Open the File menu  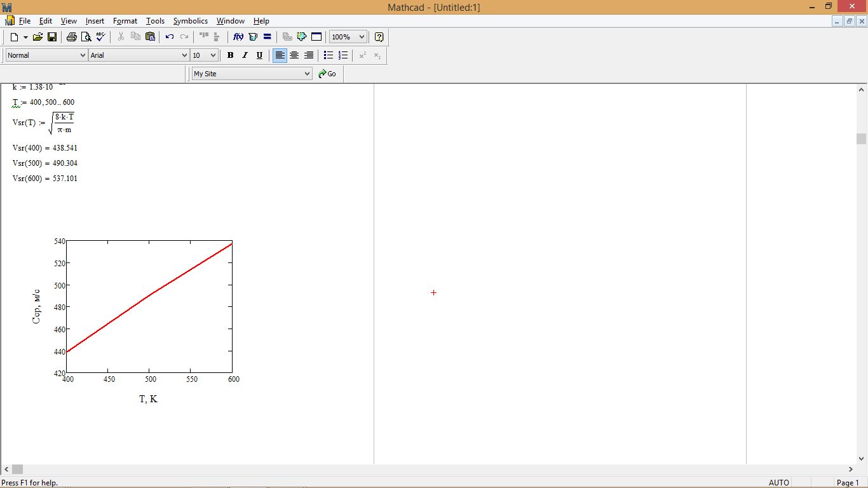pyautogui.click(x=25, y=21)
